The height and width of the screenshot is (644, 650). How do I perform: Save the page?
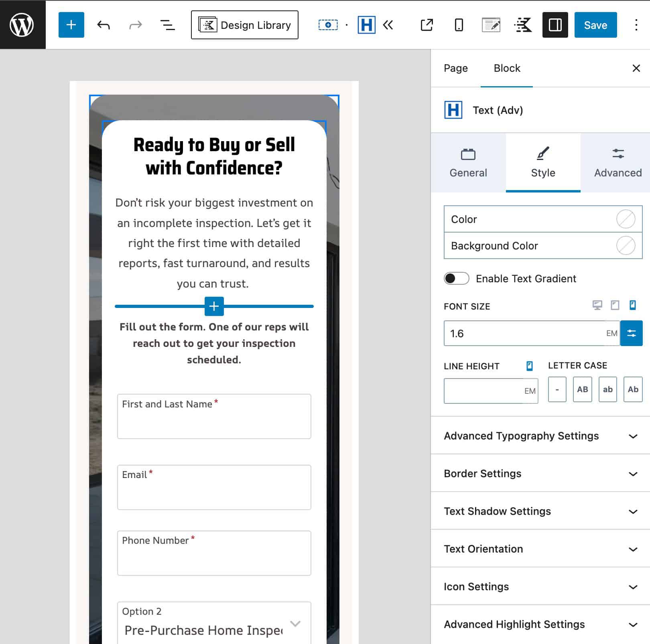pyautogui.click(x=595, y=25)
